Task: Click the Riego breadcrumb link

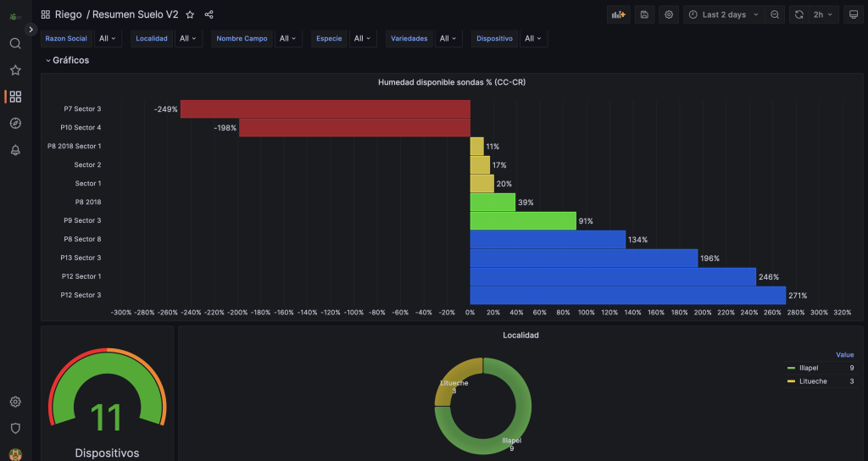Action: pos(68,14)
